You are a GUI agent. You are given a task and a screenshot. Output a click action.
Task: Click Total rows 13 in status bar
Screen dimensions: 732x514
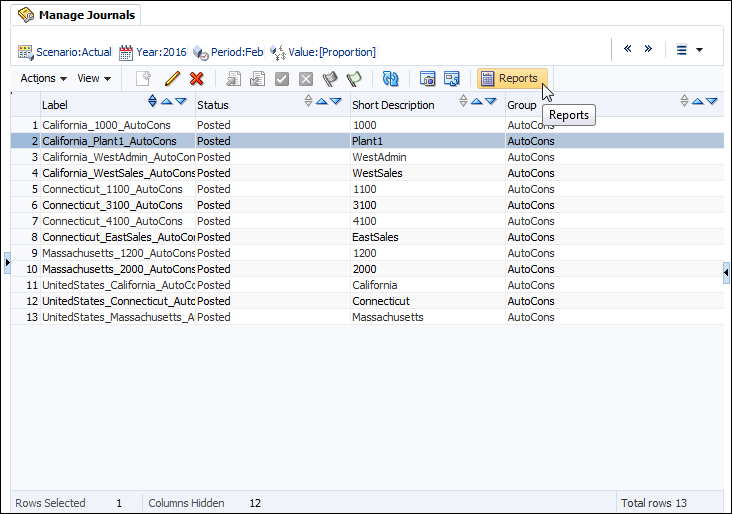(x=654, y=503)
